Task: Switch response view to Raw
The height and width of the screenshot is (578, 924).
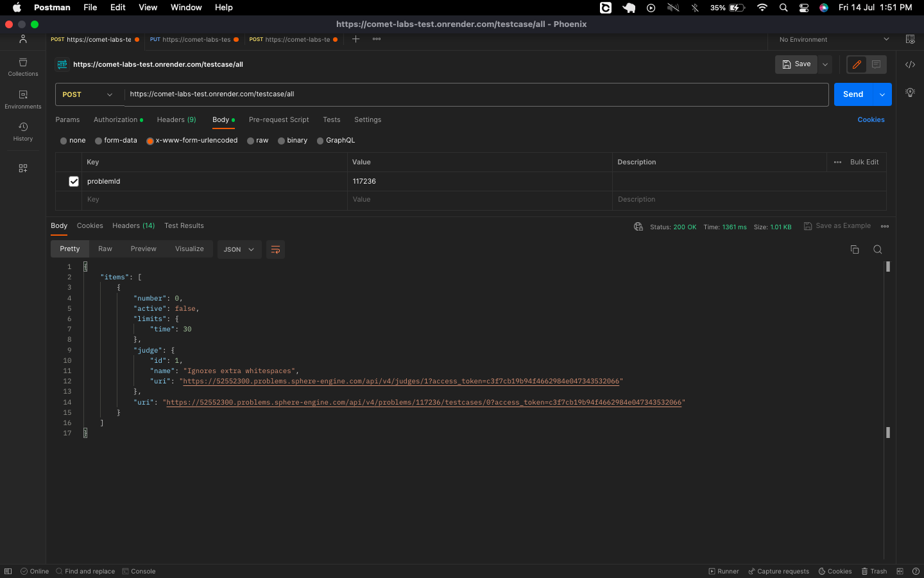Action: click(105, 249)
